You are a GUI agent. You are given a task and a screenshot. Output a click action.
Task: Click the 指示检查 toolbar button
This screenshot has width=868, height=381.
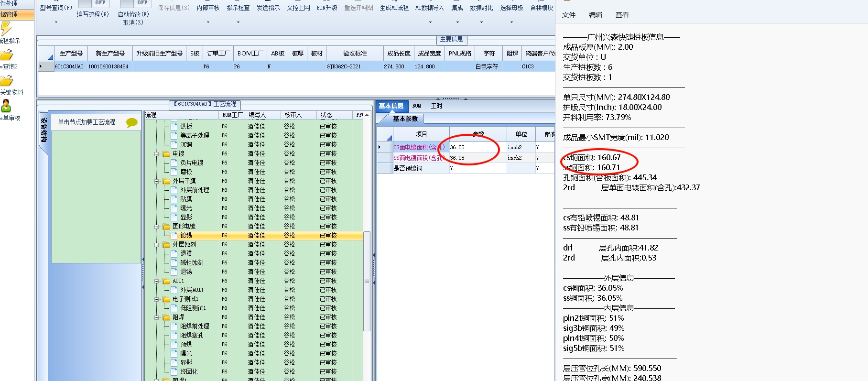pyautogui.click(x=238, y=8)
